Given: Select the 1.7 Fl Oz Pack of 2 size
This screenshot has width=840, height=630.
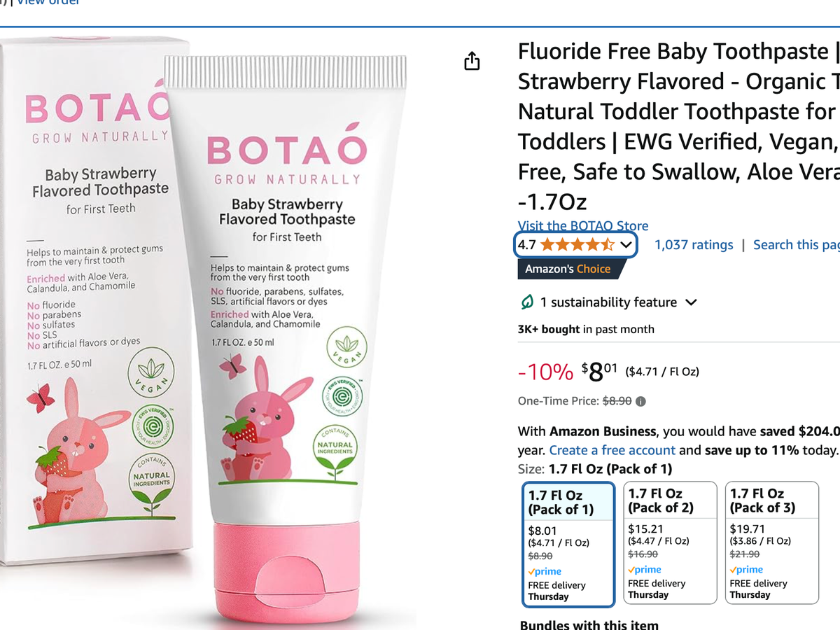Looking at the screenshot, I should point(670,542).
